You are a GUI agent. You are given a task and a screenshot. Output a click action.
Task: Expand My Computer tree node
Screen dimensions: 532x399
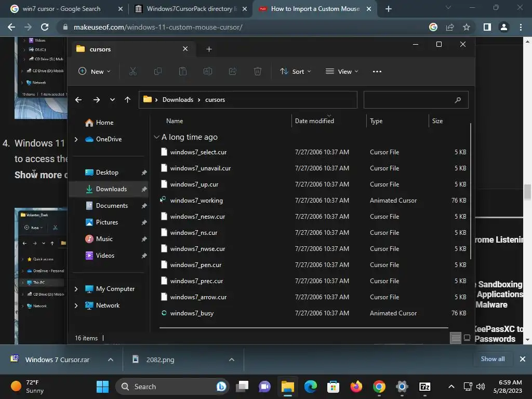[76, 289]
